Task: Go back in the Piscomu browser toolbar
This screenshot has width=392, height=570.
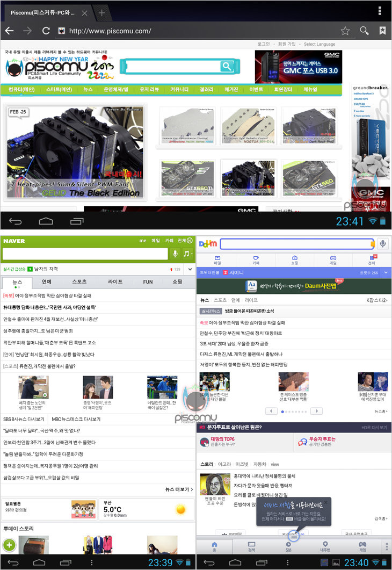Action: [10, 31]
